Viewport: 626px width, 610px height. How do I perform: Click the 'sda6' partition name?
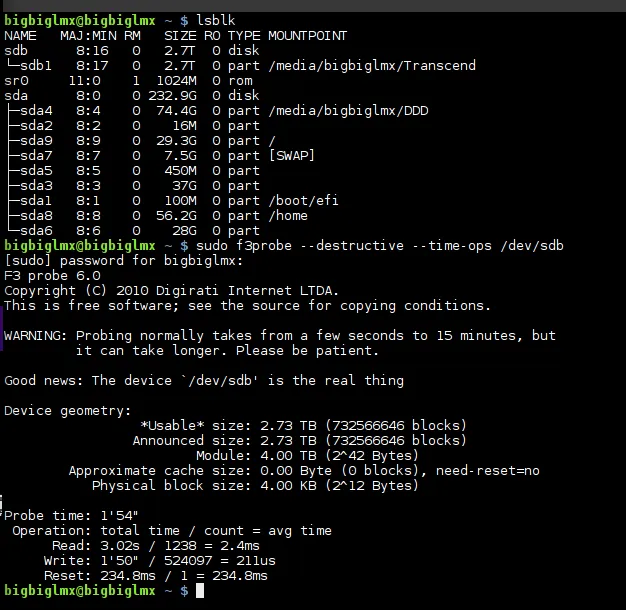[x=36, y=231]
